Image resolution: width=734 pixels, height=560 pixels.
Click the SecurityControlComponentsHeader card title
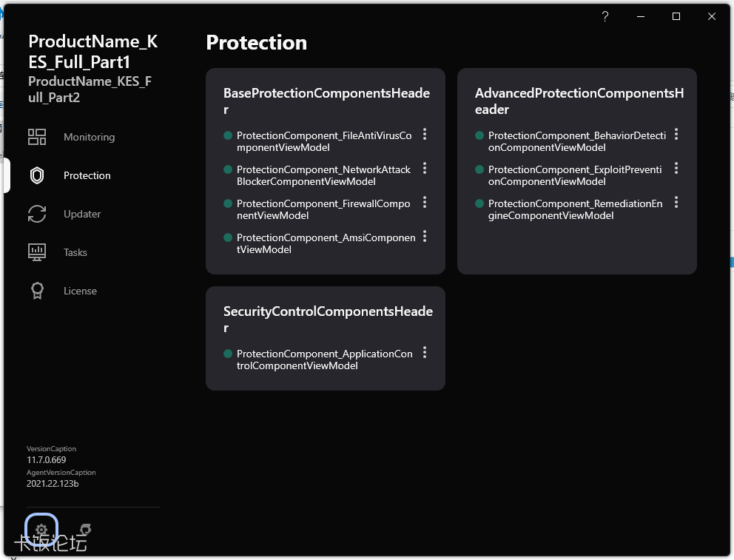pos(328,320)
